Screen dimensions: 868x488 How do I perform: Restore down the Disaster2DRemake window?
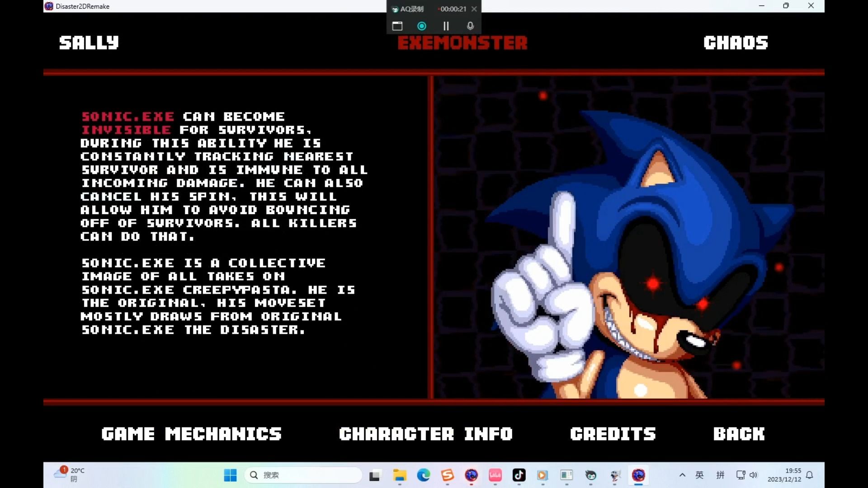click(786, 6)
